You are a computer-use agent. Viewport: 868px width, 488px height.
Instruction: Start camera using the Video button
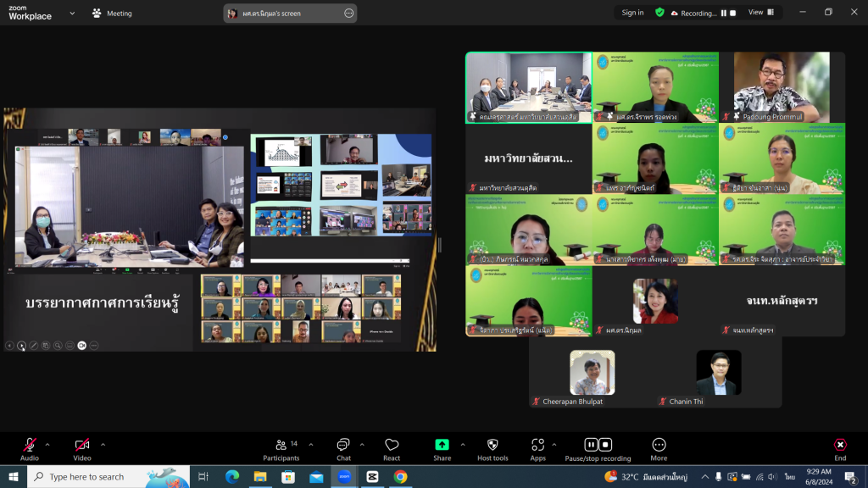click(82, 446)
